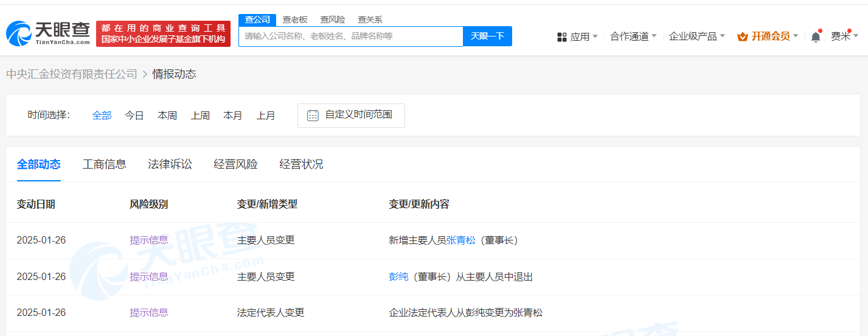
Task: Select the 本周 time filter
Action: coord(167,116)
